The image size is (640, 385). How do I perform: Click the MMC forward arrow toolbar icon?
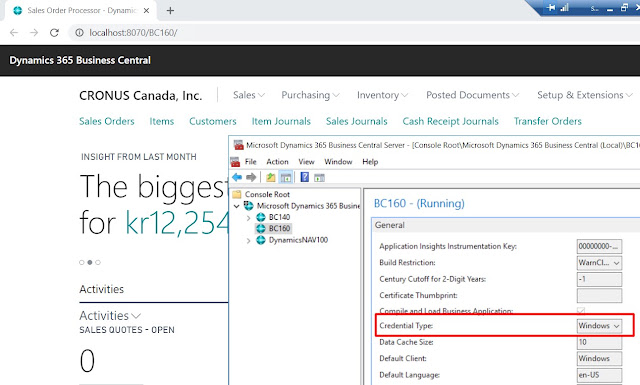[251, 177]
